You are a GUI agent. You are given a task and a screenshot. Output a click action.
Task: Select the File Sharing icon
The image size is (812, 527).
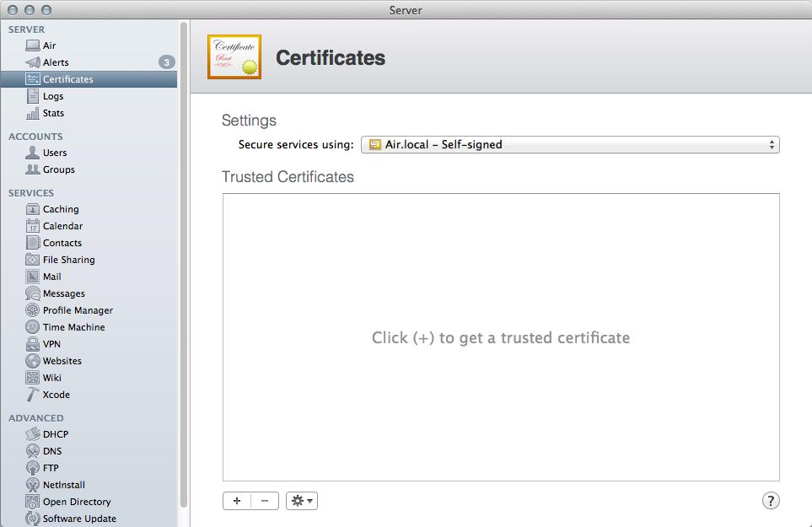[33, 260]
